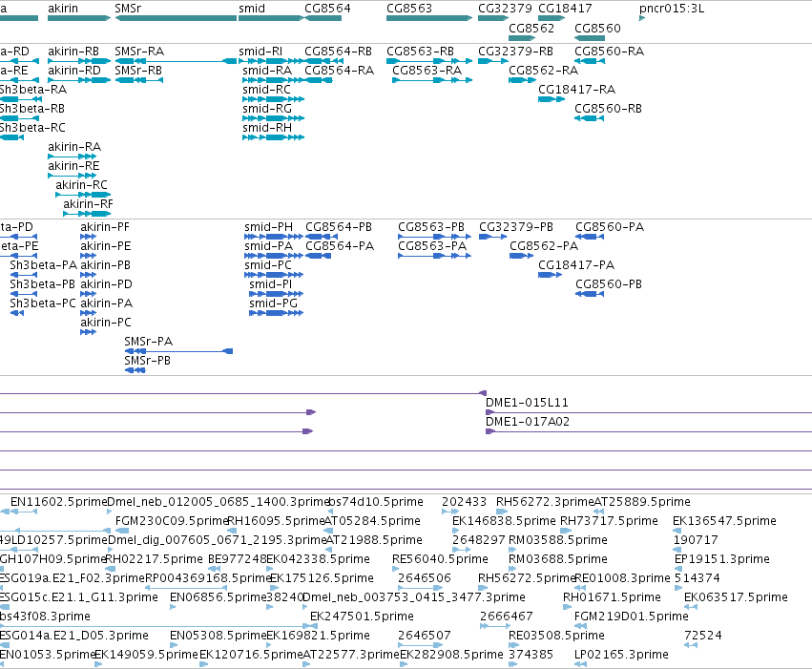Click EST EN11602.5prime label

58,502
